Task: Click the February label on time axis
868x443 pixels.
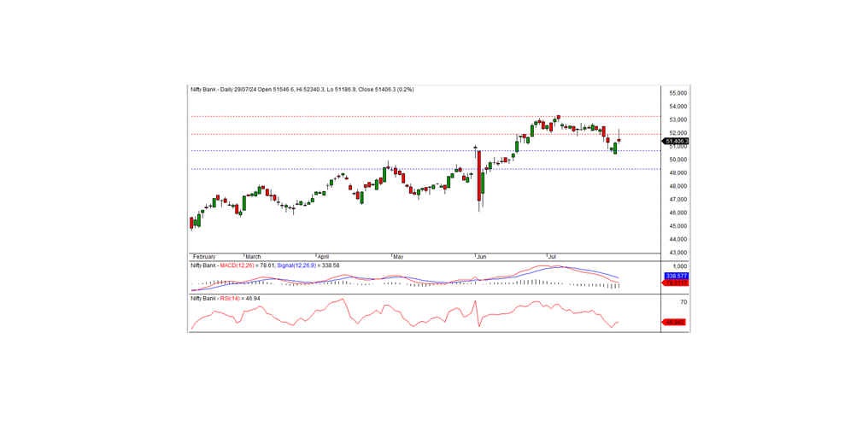Action: pyautogui.click(x=204, y=256)
